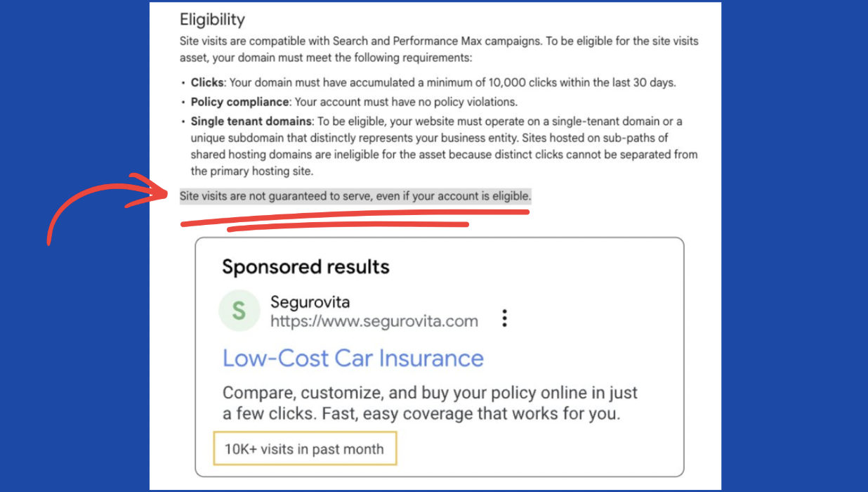Click the Segurovita green S logo icon
Viewport: 868px width, 492px height.
point(239,311)
